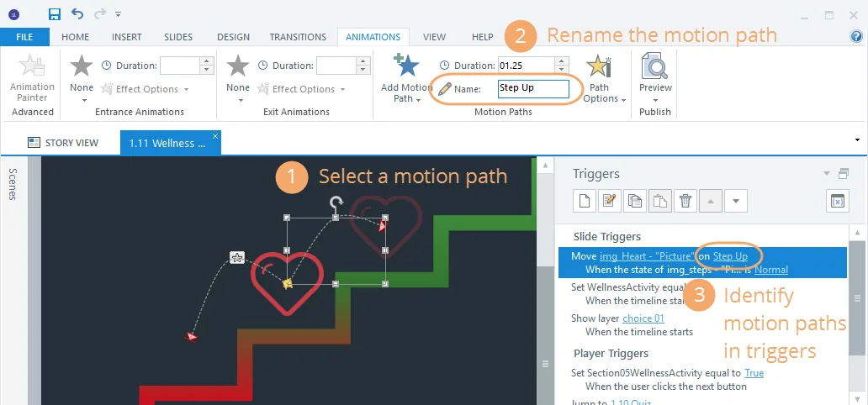
Task: Click the Preview magnifier icon
Action: pyautogui.click(x=655, y=66)
